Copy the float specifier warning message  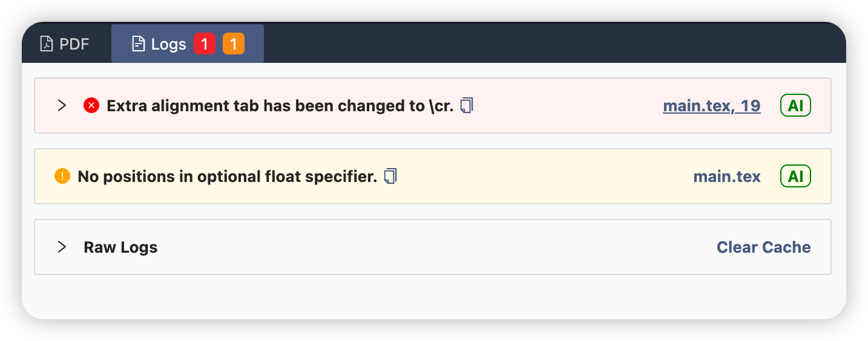click(x=390, y=177)
